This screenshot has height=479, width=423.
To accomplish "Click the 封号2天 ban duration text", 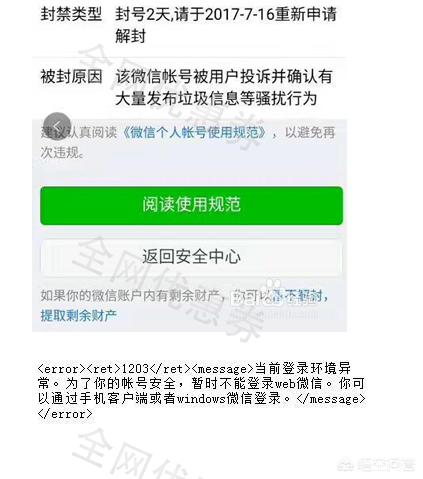I will point(142,14).
